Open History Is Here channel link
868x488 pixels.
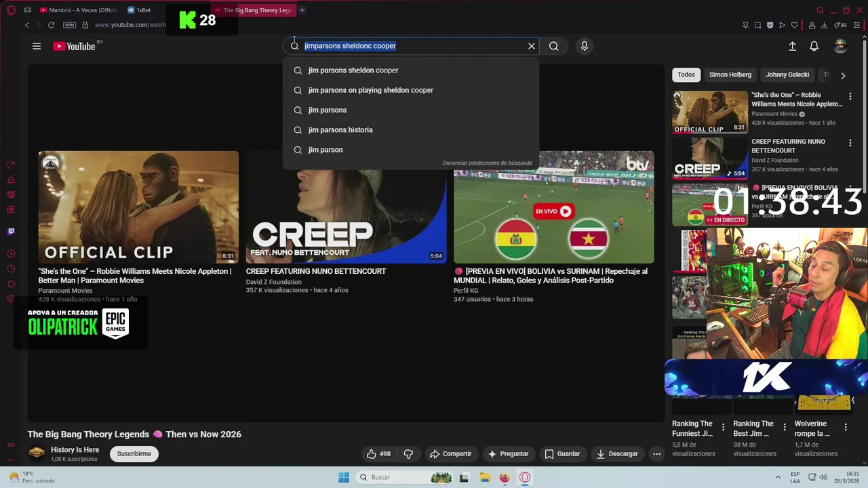coord(75,450)
